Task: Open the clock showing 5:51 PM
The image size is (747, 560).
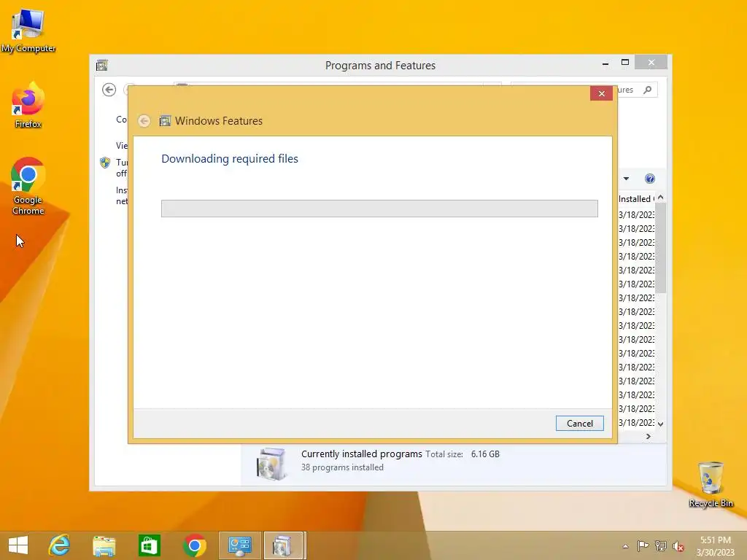Action: [716, 545]
